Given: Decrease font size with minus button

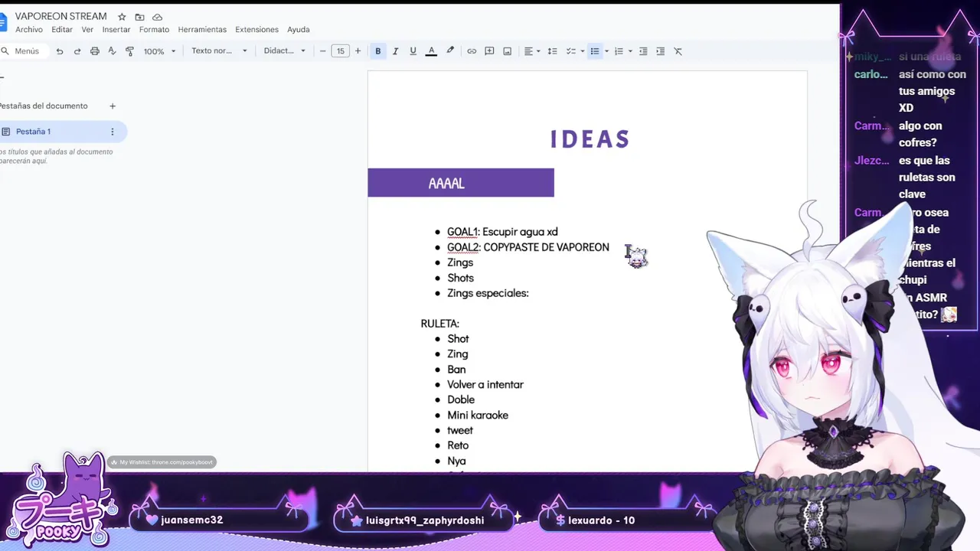Looking at the screenshot, I should click(x=322, y=51).
